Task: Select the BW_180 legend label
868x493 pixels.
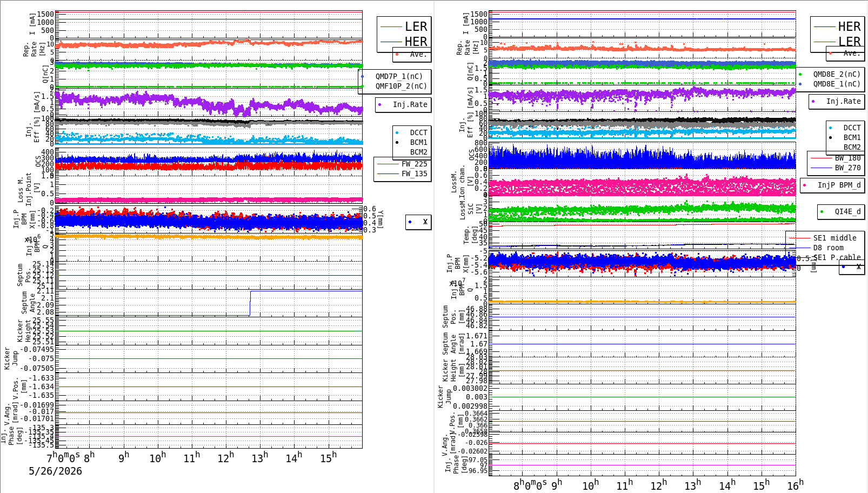Action: click(x=847, y=158)
